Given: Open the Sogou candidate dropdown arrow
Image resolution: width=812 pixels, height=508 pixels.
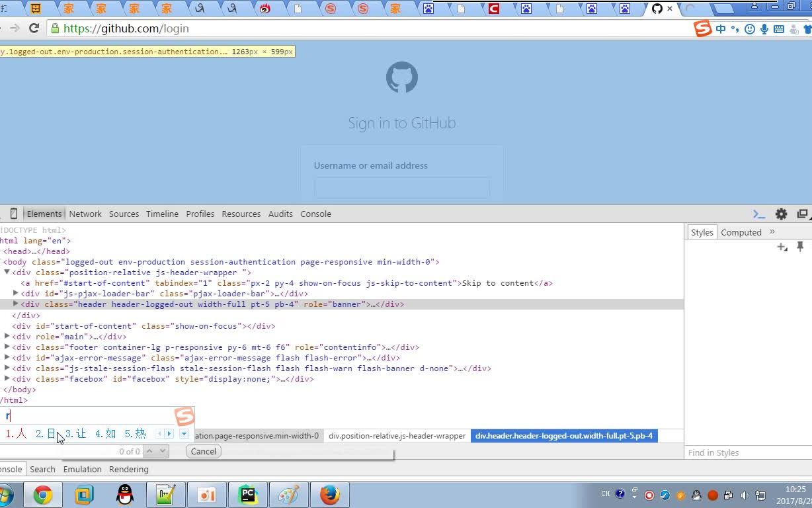Looking at the screenshot, I should click(x=184, y=433).
